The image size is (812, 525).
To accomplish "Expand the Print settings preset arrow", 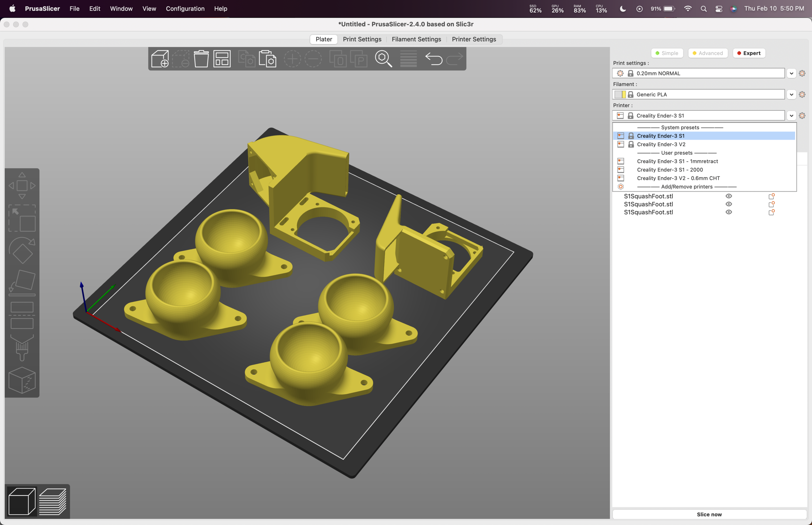I will (x=791, y=73).
